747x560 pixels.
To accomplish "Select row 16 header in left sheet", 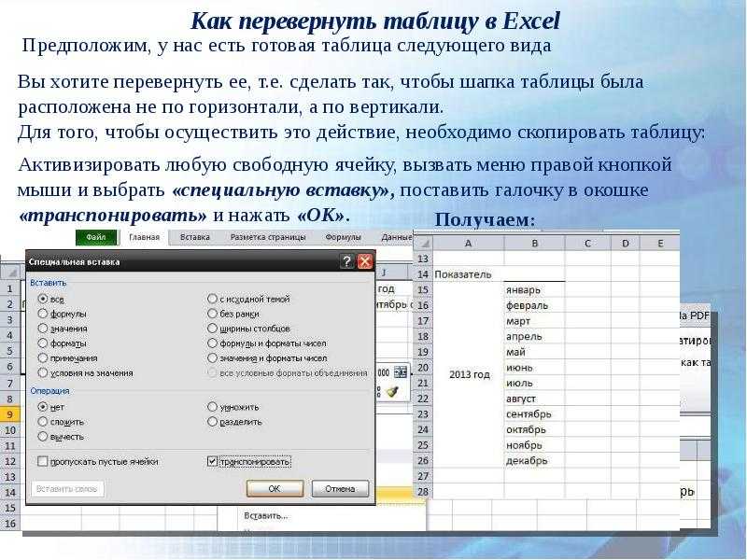I will pyautogui.click(x=10, y=524).
